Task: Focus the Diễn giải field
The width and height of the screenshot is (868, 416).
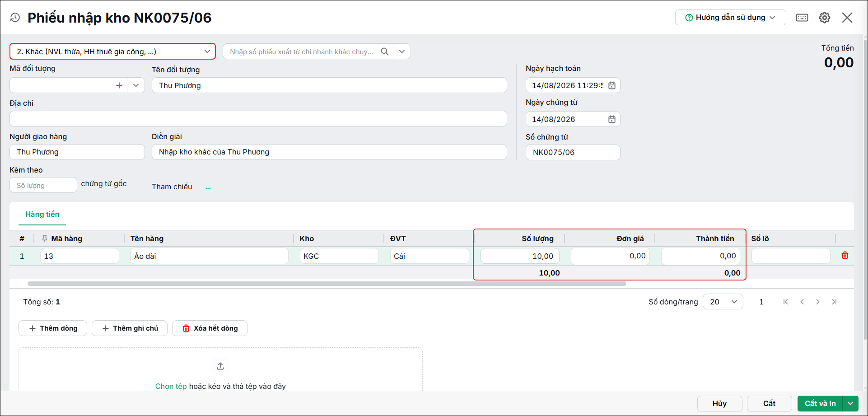Action: coord(329,152)
